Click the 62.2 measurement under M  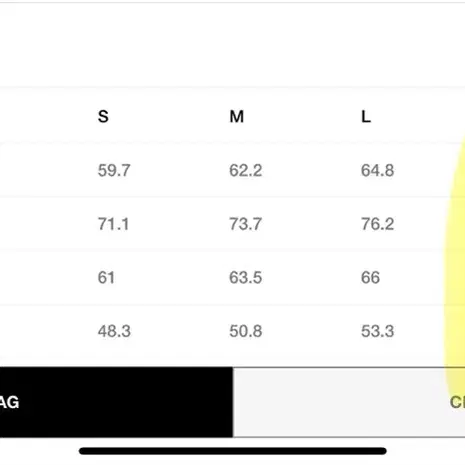[246, 170]
